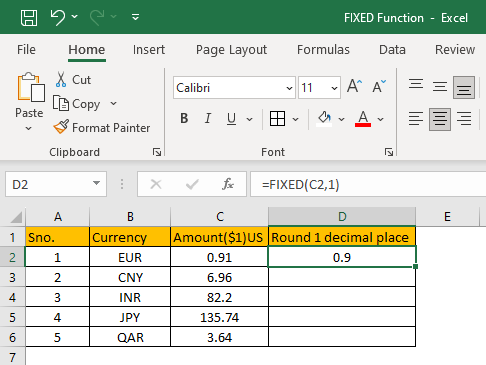Cut the selected cell

[x=73, y=80]
